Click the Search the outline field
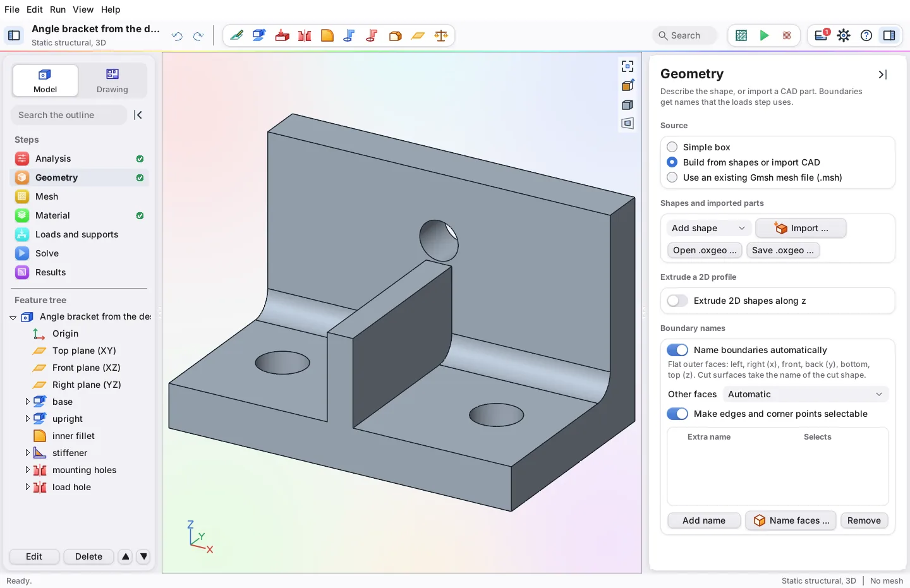This screenshot has height=588, width=910. pyautogui.click(x=70, y=115)
